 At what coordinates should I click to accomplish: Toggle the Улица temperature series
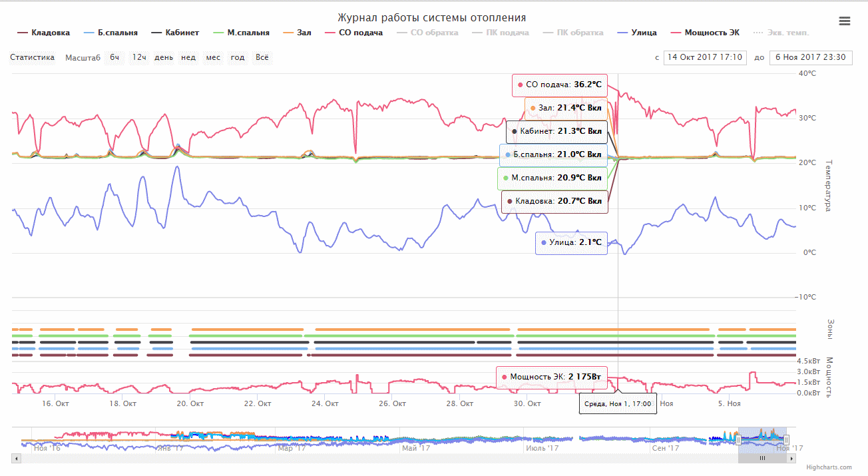[636, 33]
